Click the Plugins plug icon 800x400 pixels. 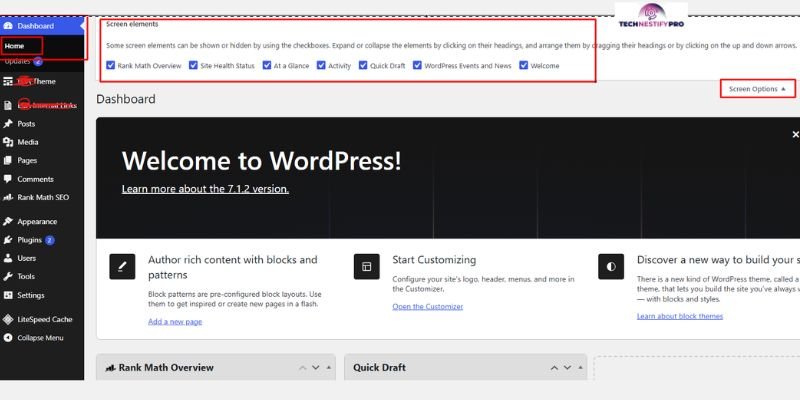click(8, 240)
